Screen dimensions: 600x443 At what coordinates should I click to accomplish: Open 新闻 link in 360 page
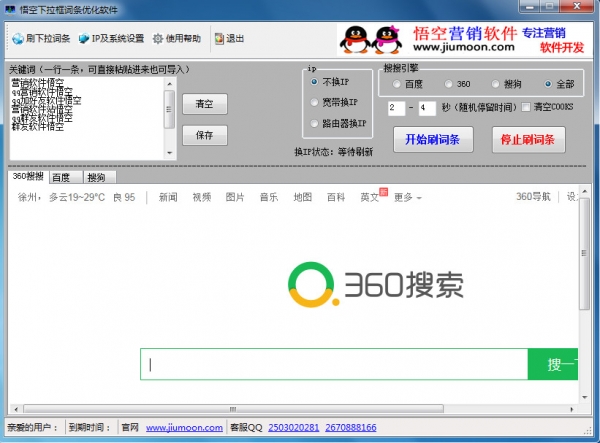[x=168, y=197]
